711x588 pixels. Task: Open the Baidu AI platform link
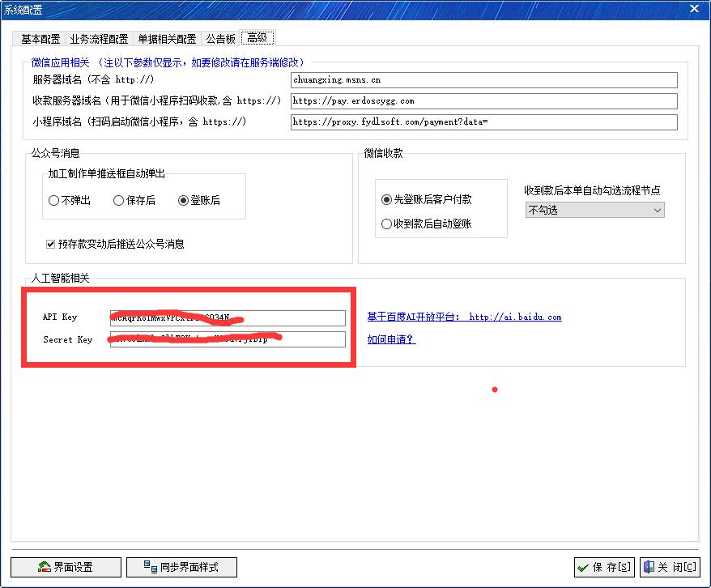click(x=464, y=317)
